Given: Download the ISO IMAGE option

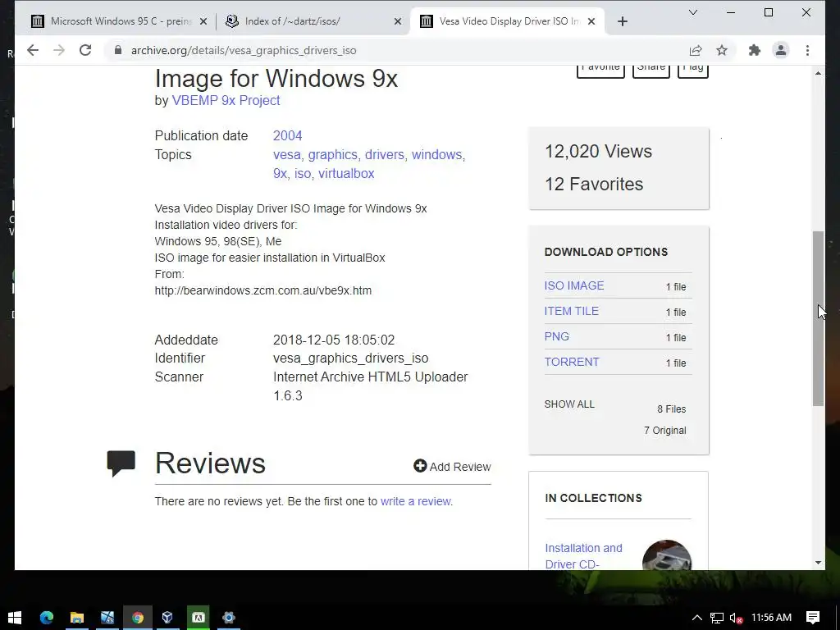Looking at the screenshot, I should (573, 285).
